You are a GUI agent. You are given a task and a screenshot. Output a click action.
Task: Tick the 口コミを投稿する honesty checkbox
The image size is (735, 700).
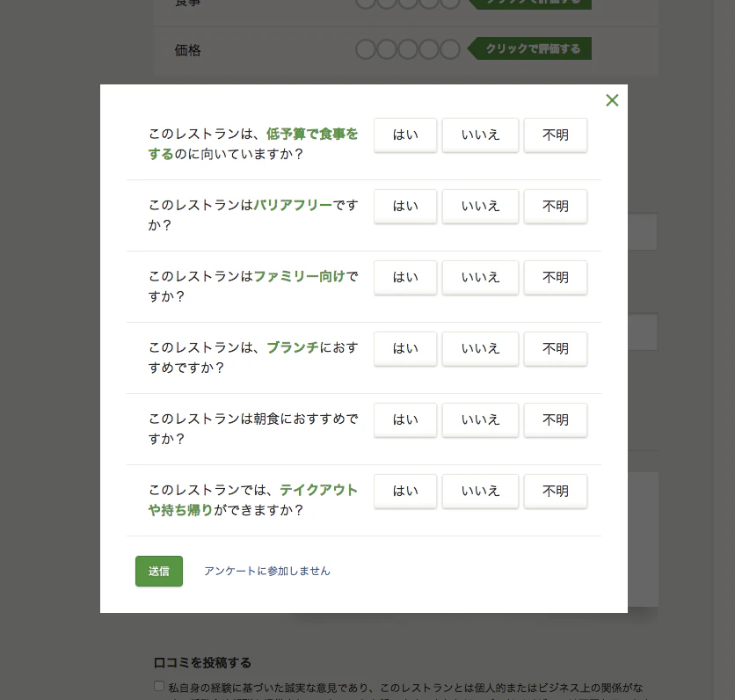coord(159,686)
